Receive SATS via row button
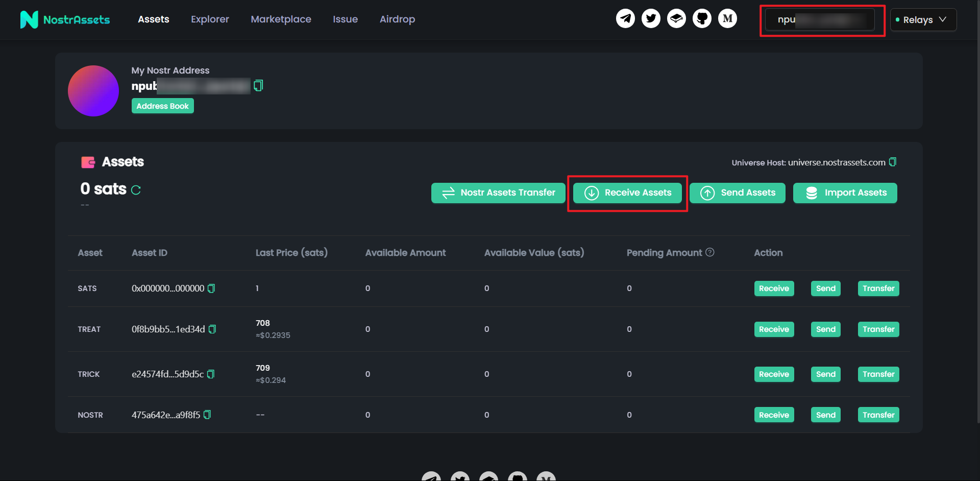980x481 pixels. click(774, 288)
